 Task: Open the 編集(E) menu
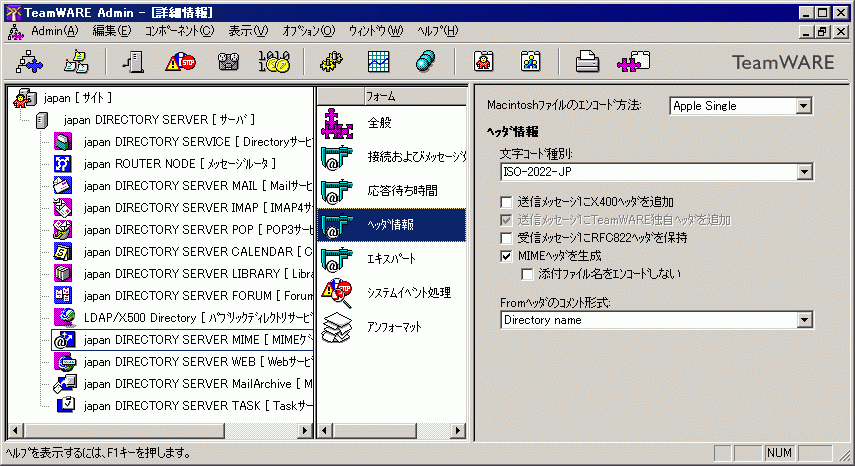112,31
